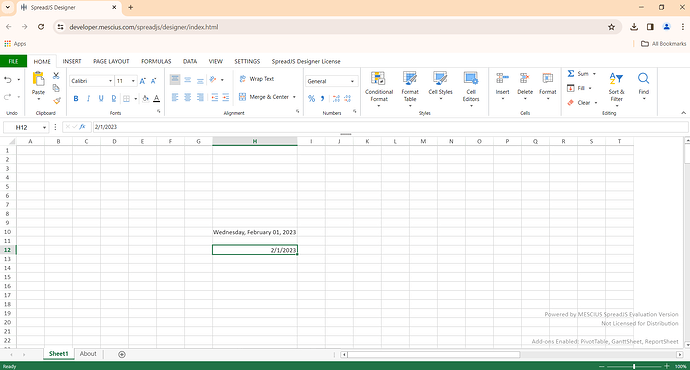Switch to the FORMULAS ribbon tab
The image size is (690, 370).
[156, 62]
